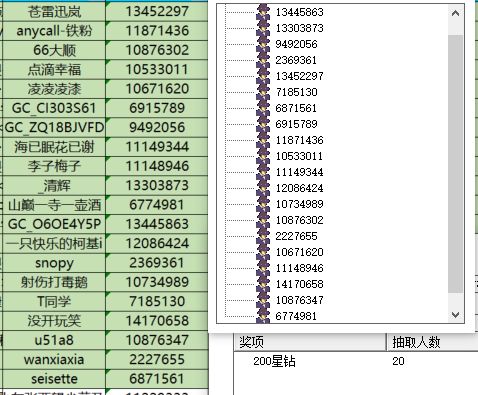Click the avatar icon beside 10876302 in list

click(x=263, y=220)
